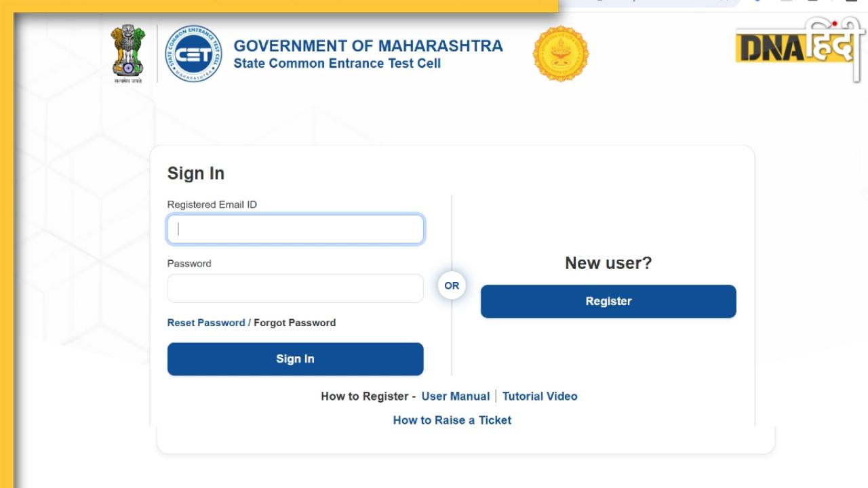Viewport: 868px width, 488px height.
Task: Click into the Password input box
Action: [296, 289]
